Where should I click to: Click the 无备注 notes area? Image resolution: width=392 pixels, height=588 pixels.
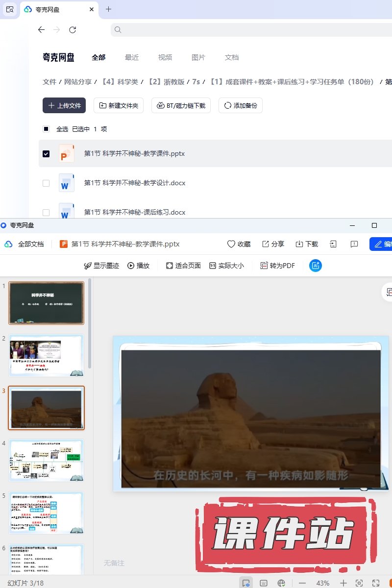114,563
